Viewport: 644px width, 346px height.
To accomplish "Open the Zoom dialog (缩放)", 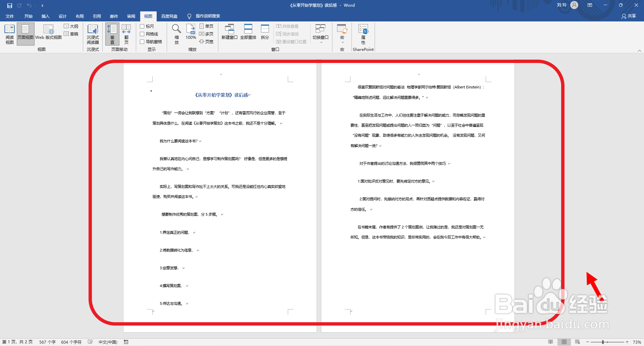I will pos(177,34).
